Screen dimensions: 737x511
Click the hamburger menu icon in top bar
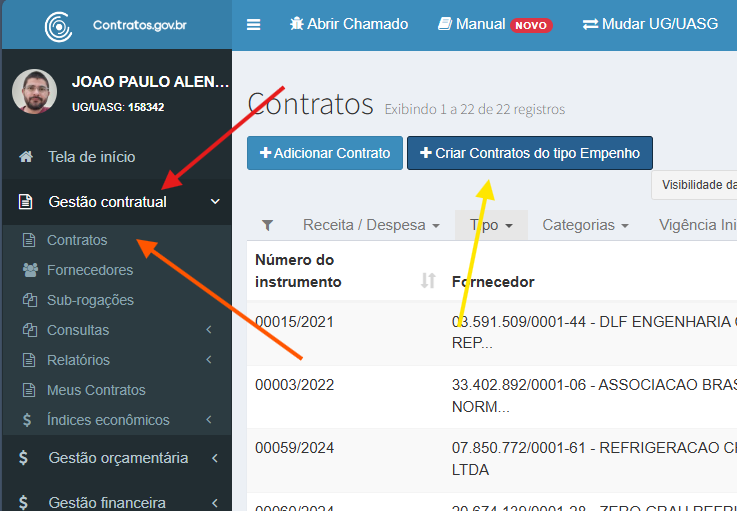tap(254, 24)
